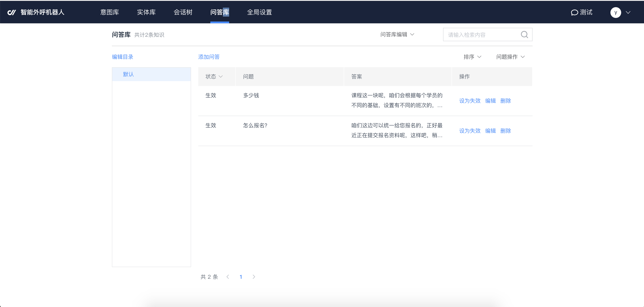
Task: Click 生效 status in 多少钱 row
Action: click(x=211, y=95)
